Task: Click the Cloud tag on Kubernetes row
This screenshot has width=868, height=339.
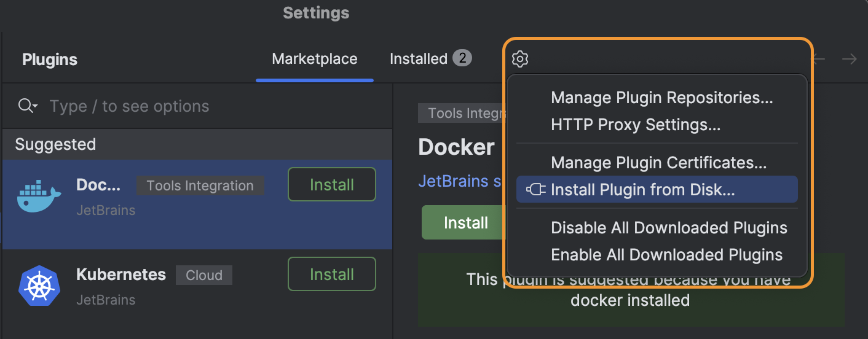Action: 204,275
